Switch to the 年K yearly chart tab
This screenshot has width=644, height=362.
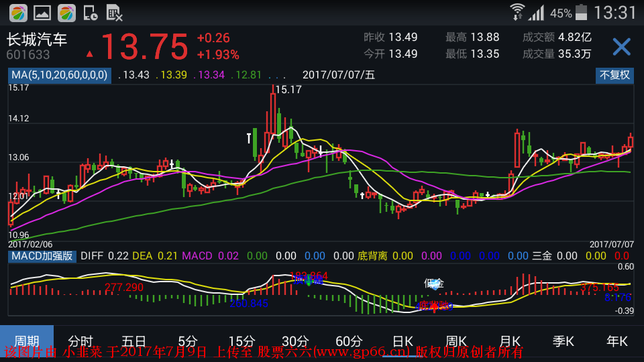point(617,341)
